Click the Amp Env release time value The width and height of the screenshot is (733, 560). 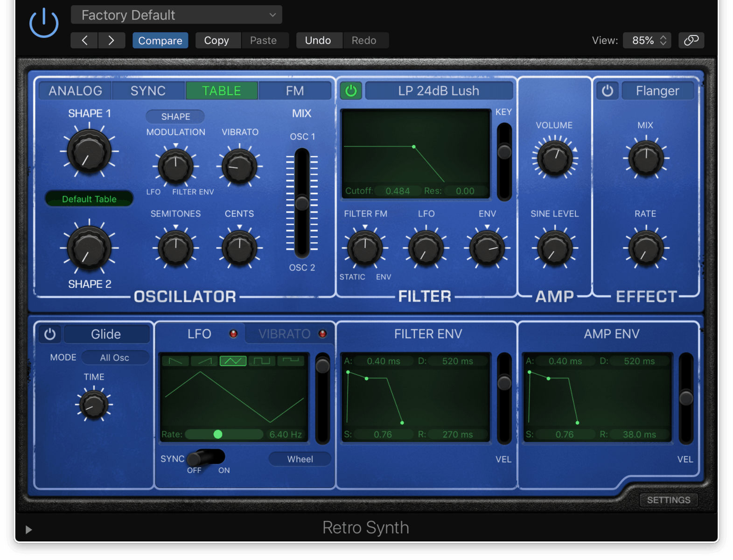639,434
